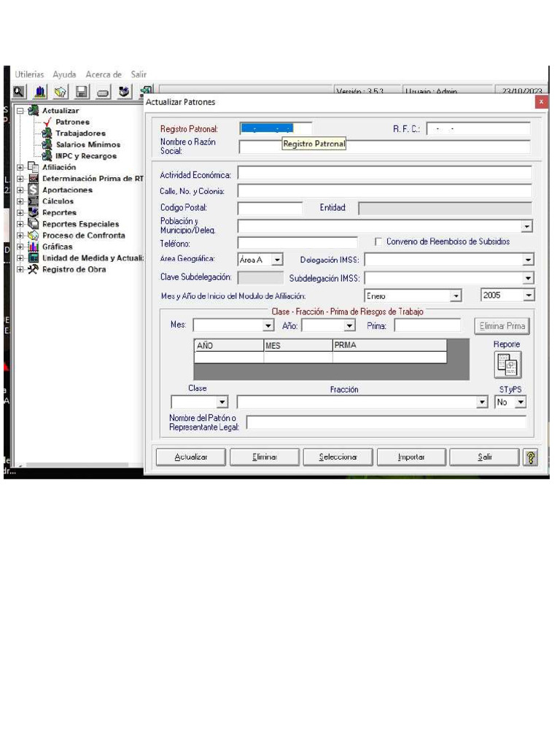Open the Población y Municipio dropdown

[x=526, y=227]
